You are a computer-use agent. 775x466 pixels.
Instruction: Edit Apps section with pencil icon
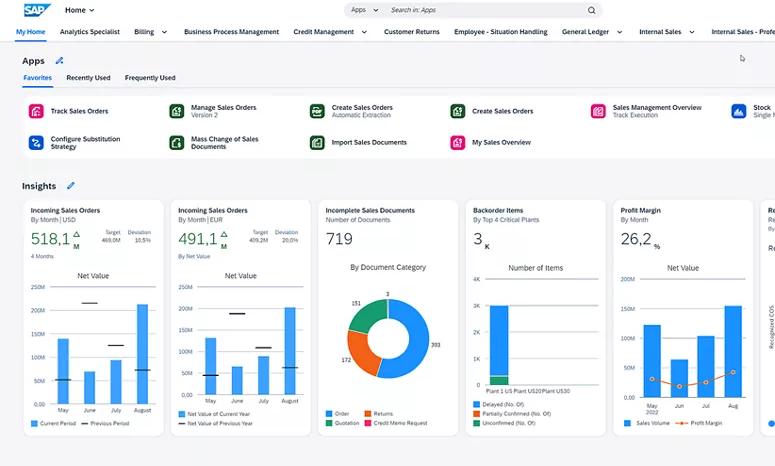click(60, 61)
